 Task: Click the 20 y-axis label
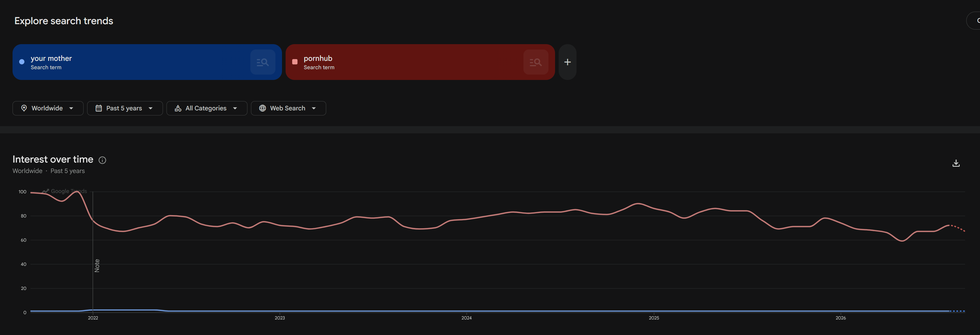coord(24,288)
